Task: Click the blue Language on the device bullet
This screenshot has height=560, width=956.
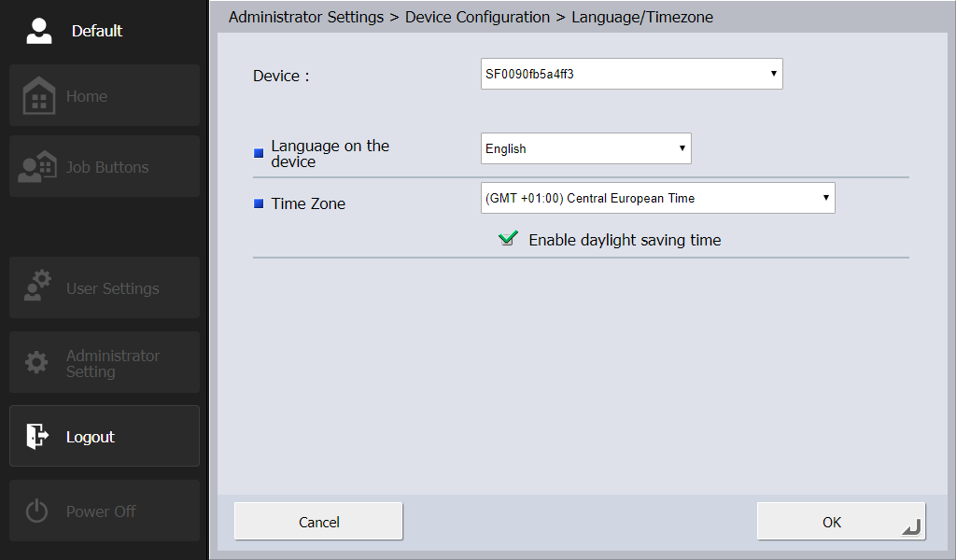Action: [x=259, y=153]
